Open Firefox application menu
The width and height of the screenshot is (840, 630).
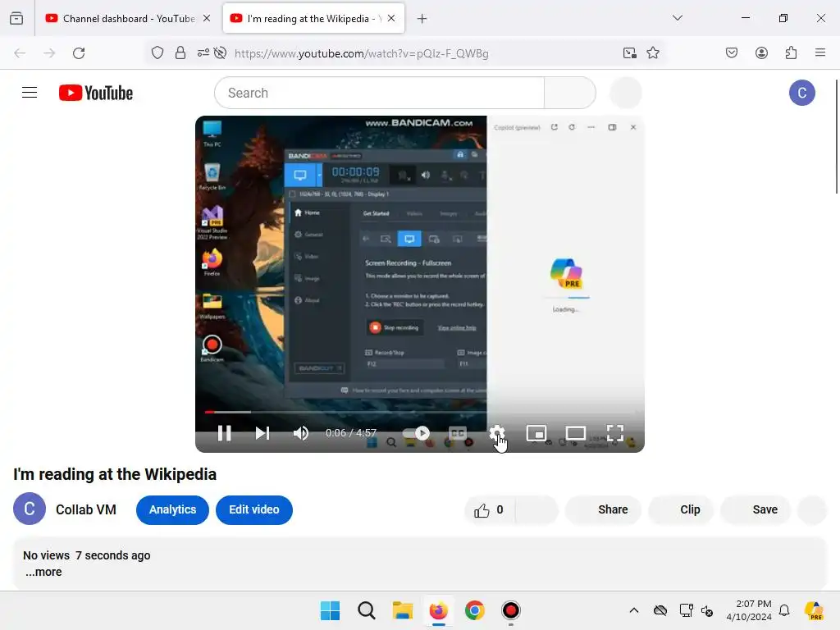pos(820,52)
